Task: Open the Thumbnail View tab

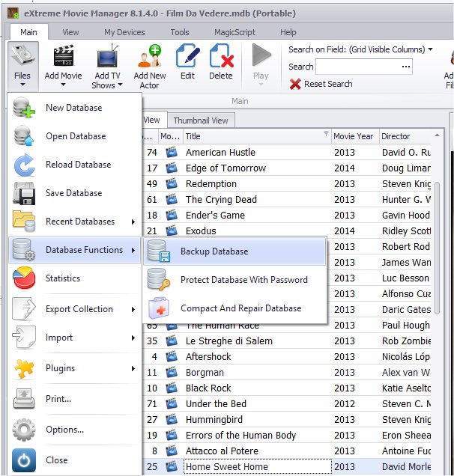Action: 200,120
